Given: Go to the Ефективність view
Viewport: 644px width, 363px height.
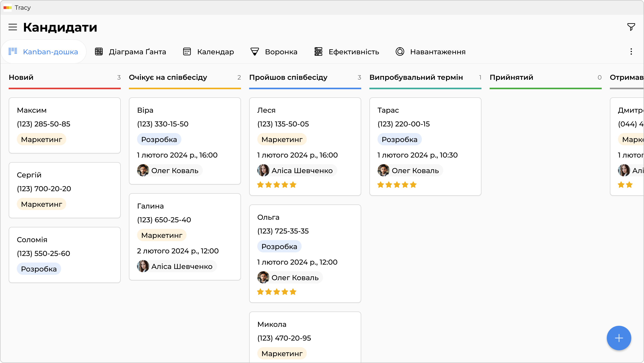Looking at the screenshot, I should (x=347, y=52).
